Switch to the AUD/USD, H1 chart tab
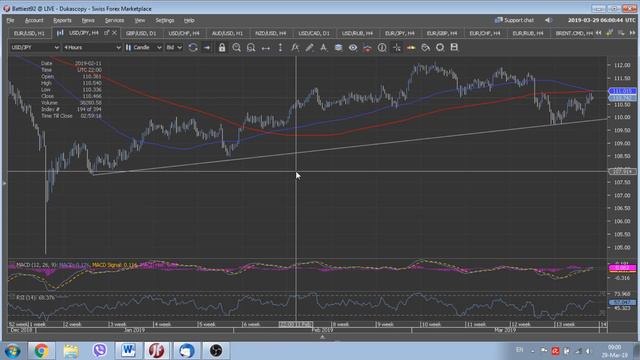The image size is (640, 360). click(227, 33)
